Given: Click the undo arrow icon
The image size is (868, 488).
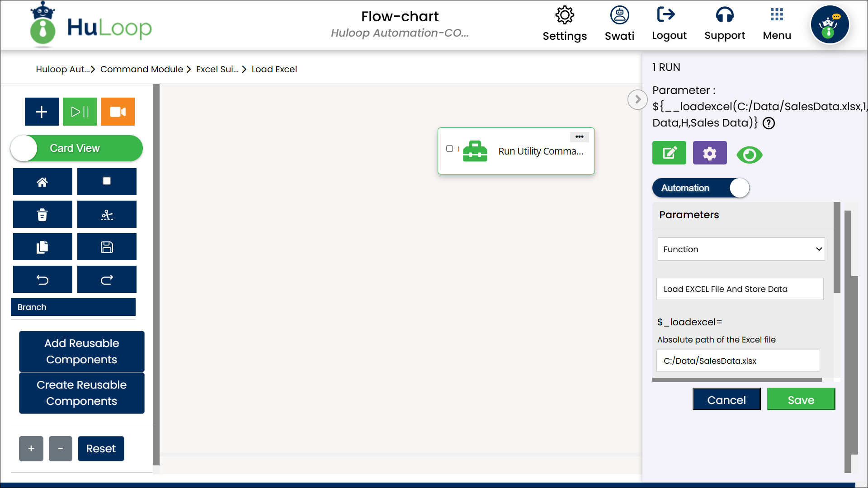Looking at the screenshot, I should pos(42,280).
